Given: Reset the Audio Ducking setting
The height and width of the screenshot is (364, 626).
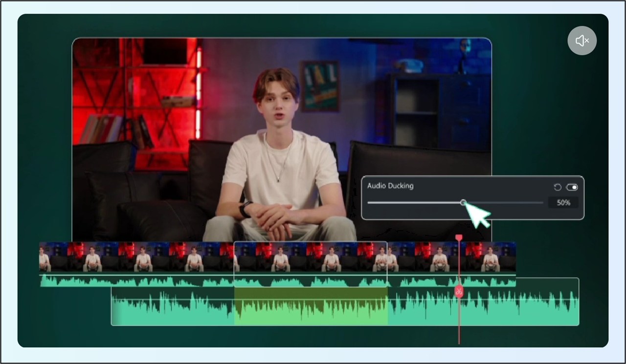Looking at the screenshot, I should coord(557,187).
